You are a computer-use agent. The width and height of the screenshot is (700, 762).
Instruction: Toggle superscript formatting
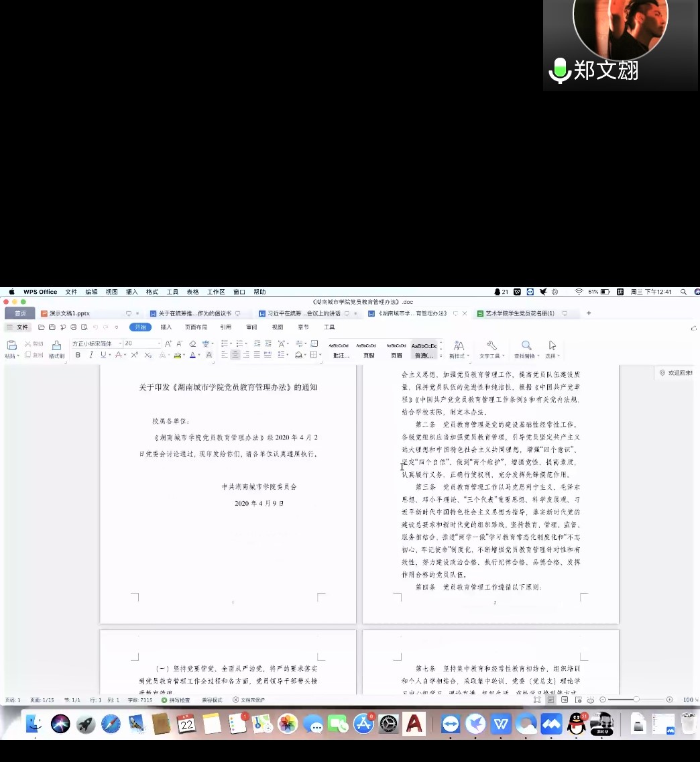pyautogui.click(x=133, y=355)
